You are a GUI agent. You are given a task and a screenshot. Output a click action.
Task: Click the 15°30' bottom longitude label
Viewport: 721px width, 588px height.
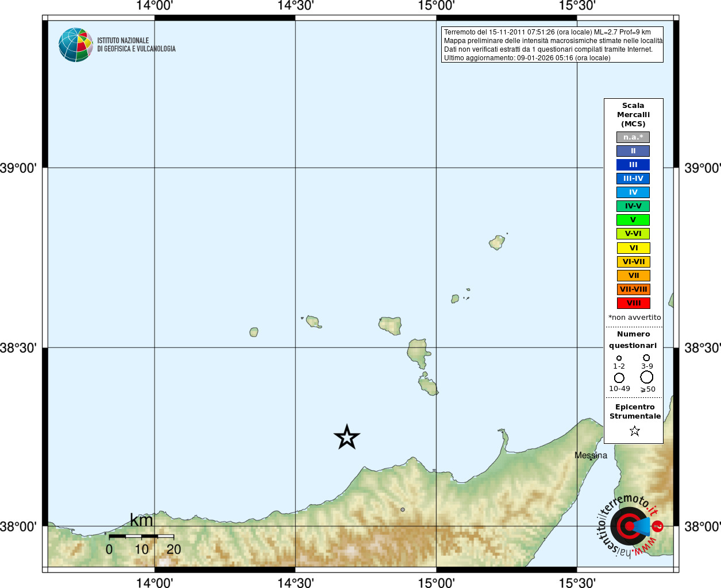tap(577, 582)
